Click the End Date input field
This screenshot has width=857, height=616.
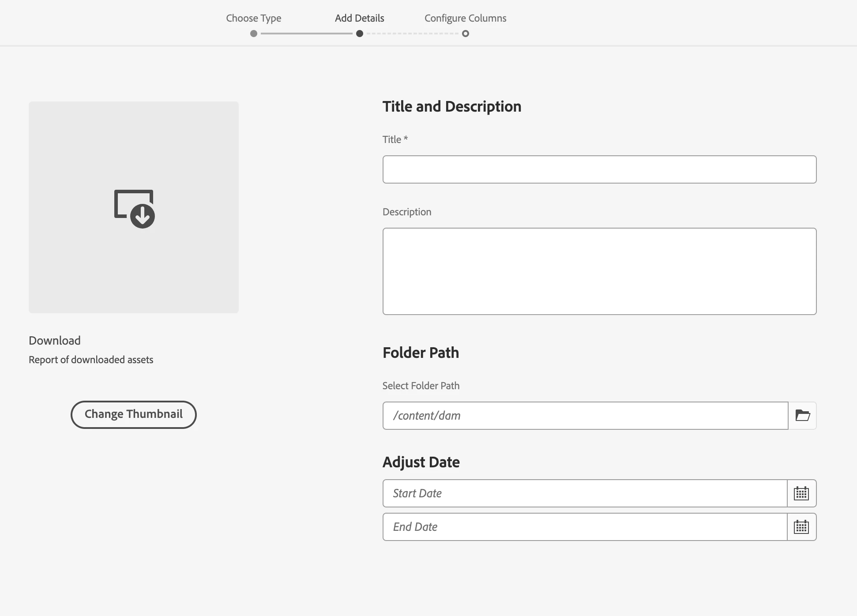coord(585,527)
